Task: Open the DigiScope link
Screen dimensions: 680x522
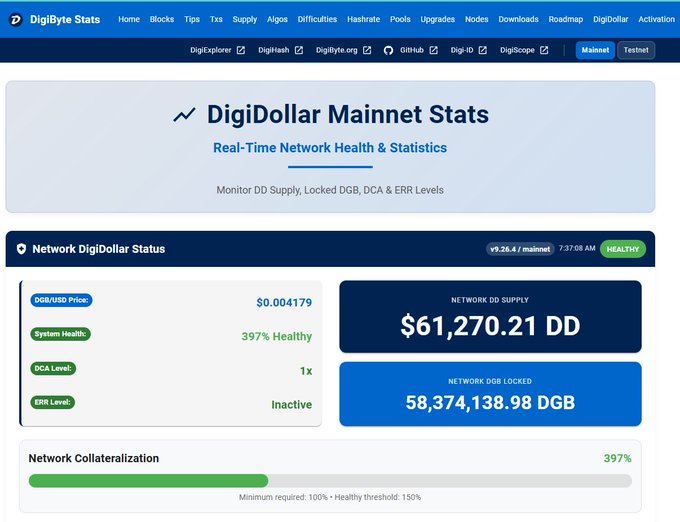Action: (x=517, y=50)
